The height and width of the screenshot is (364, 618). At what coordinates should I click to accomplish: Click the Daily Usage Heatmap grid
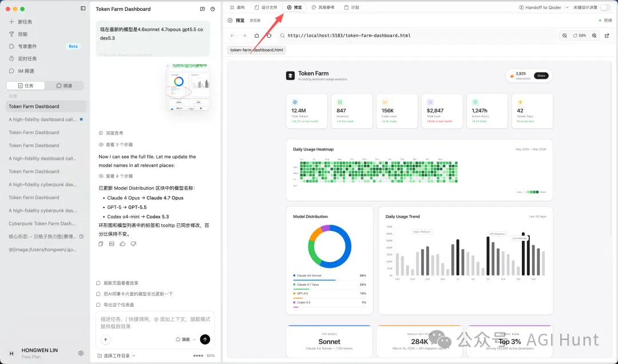point(379,172)
